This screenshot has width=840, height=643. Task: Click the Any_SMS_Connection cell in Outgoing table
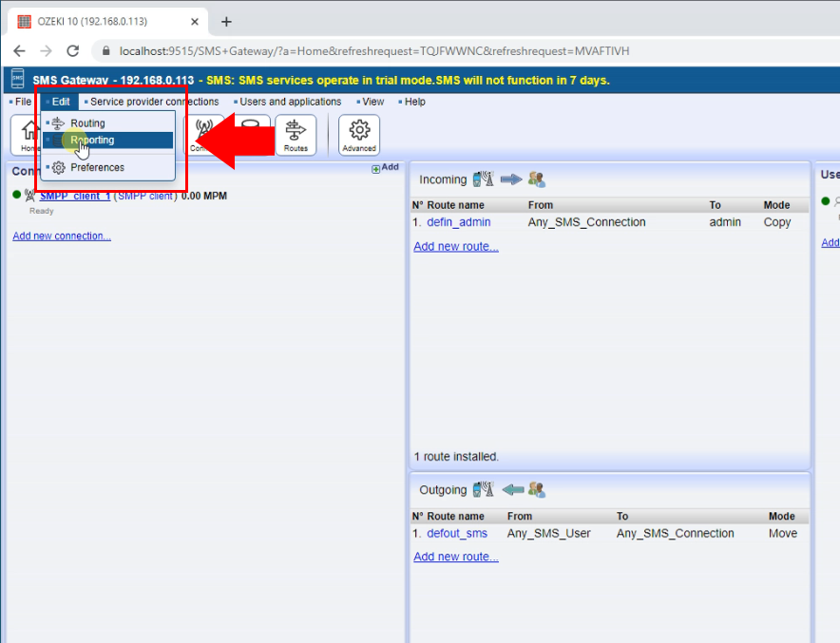click(675, 533)
